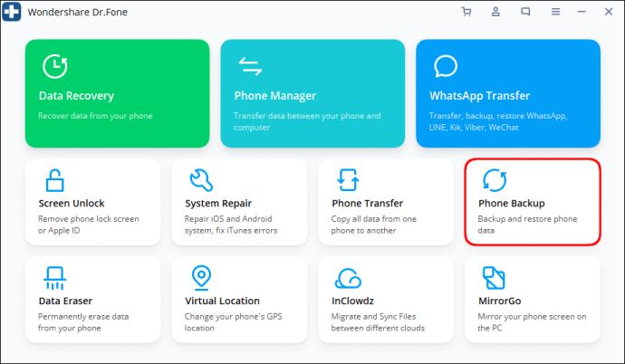Click the Phone Transfer icon
The width and height of the screenshot is (625, 364).
pyautogui.click(x=348, y=180)
